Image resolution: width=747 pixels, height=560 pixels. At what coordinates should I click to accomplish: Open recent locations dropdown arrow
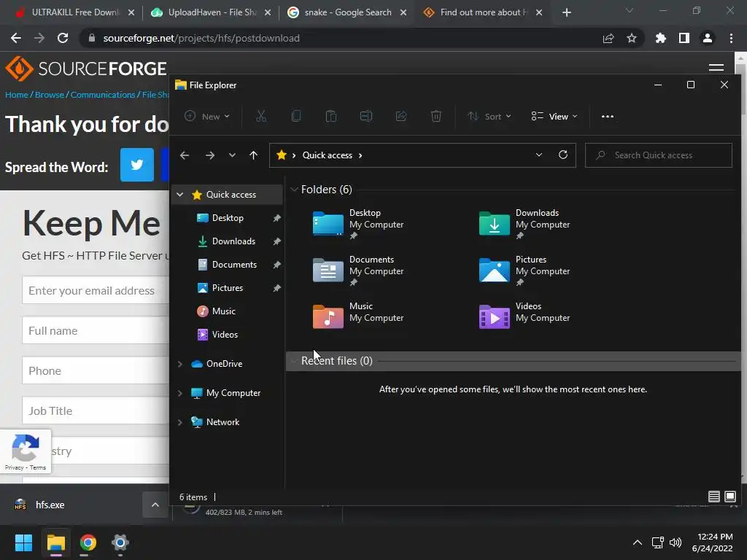pos(232,155)
